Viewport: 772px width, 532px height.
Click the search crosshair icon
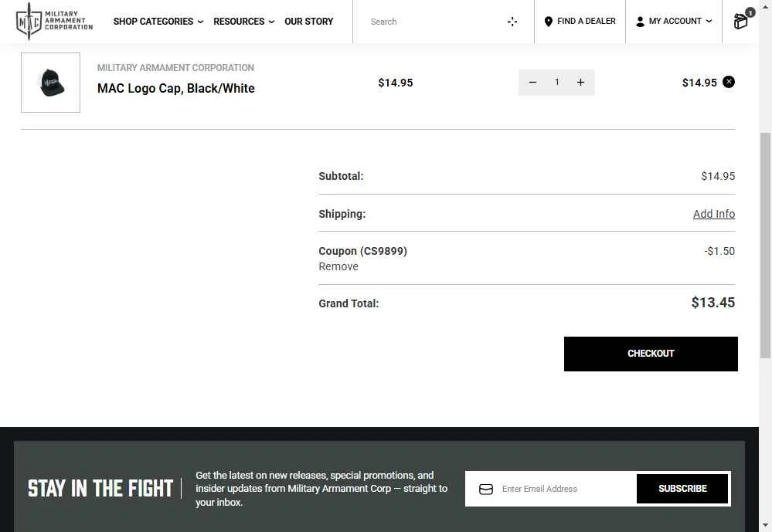(512, 22)
